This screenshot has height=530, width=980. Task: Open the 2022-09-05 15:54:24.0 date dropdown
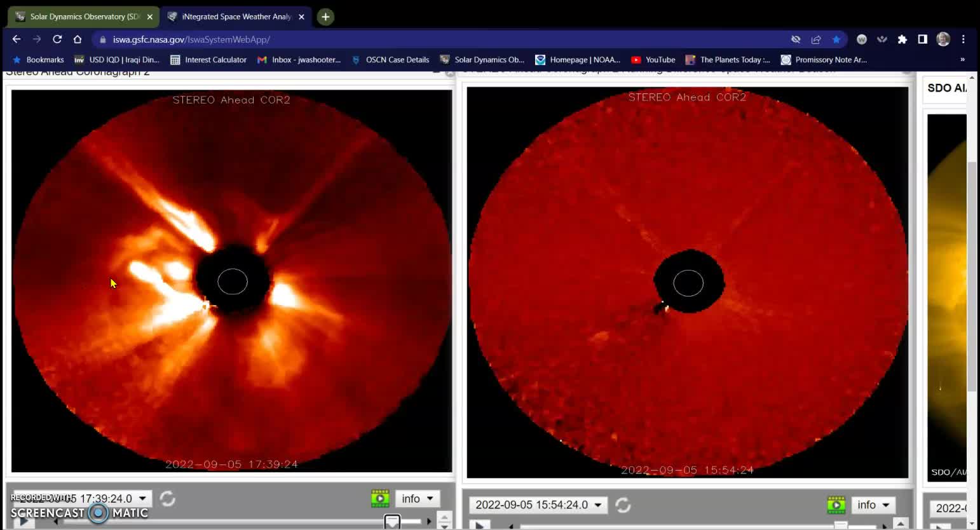tap(538, 505)
